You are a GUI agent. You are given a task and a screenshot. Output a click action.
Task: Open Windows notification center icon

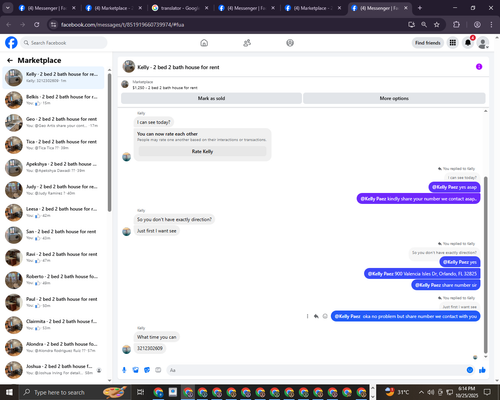click(x=487, y=392)
